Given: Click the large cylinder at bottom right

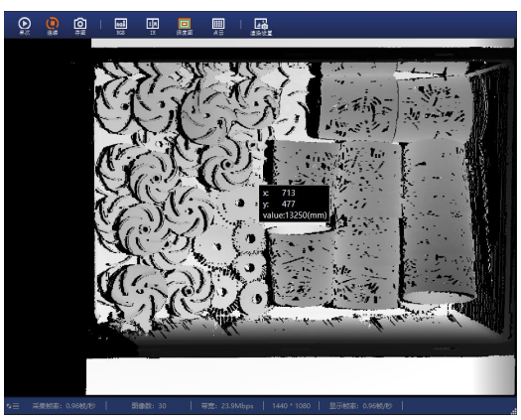Looking at the screenshot, I should pyautogui.click(x=437, y=221).
